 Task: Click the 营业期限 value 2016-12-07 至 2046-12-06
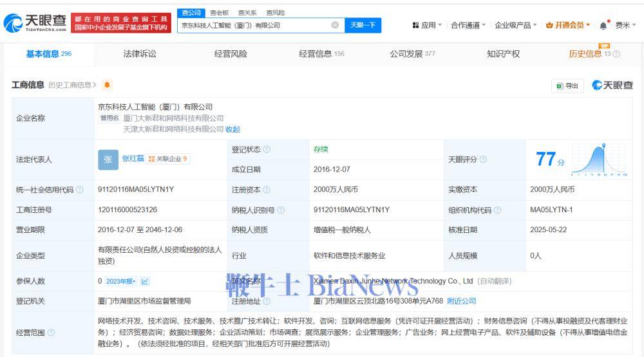pos(140,230)
